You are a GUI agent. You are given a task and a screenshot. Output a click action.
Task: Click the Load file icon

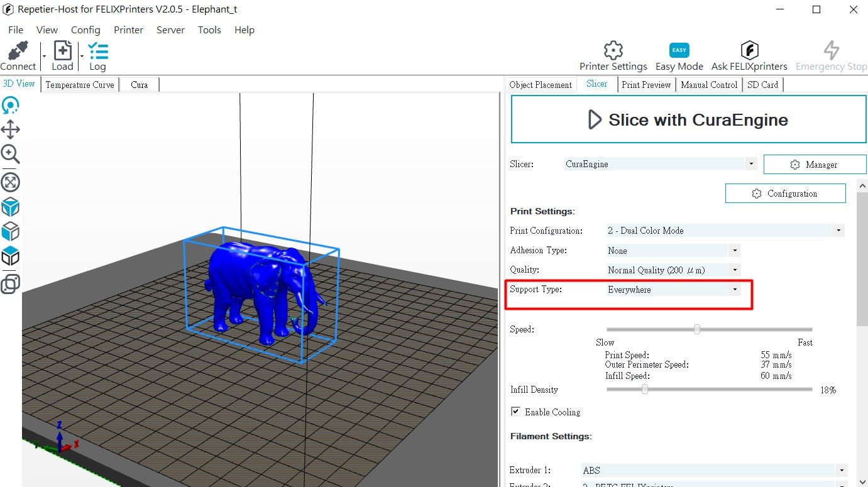point(62,51)
